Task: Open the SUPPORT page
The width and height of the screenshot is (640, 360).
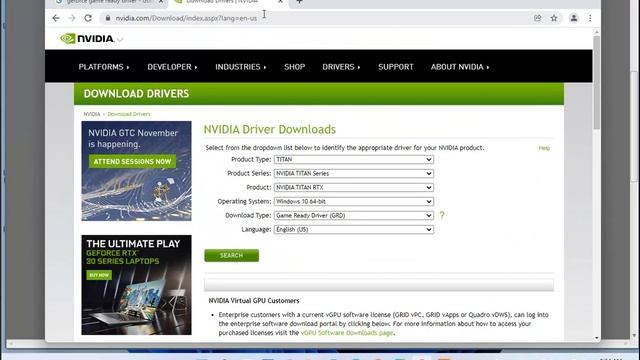Action: [x=396, y=67]
